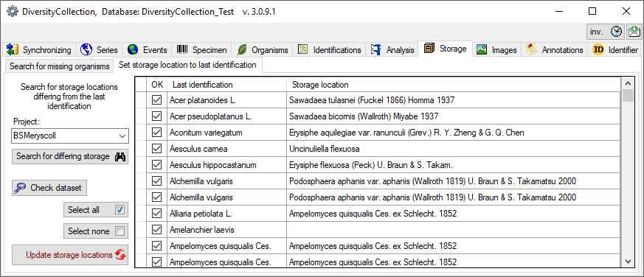Toggle OK checkbox for Amelanchier laevis
Image resolution: width=644 pixels, height=277 pixels.
[x=156, y=230]
